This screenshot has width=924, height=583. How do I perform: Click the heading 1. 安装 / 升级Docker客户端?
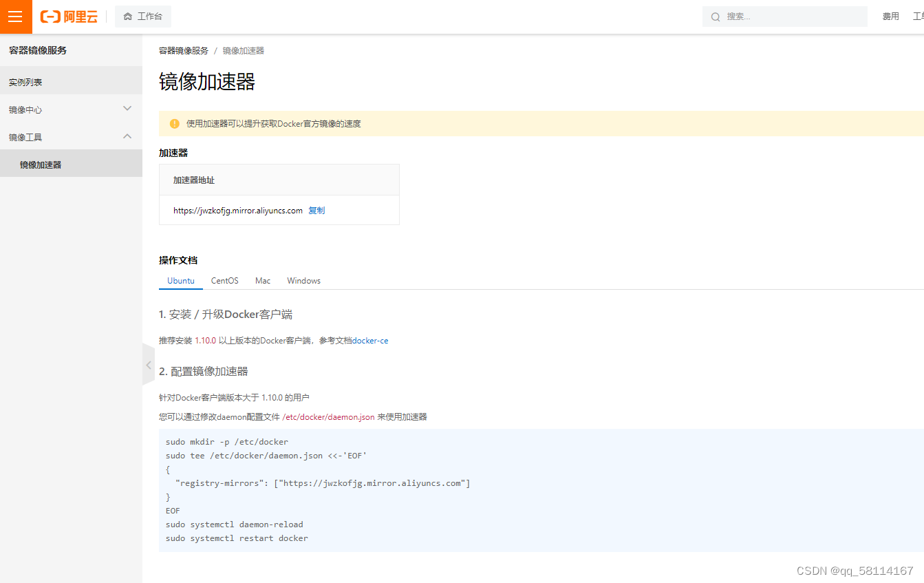coord(226,315)
